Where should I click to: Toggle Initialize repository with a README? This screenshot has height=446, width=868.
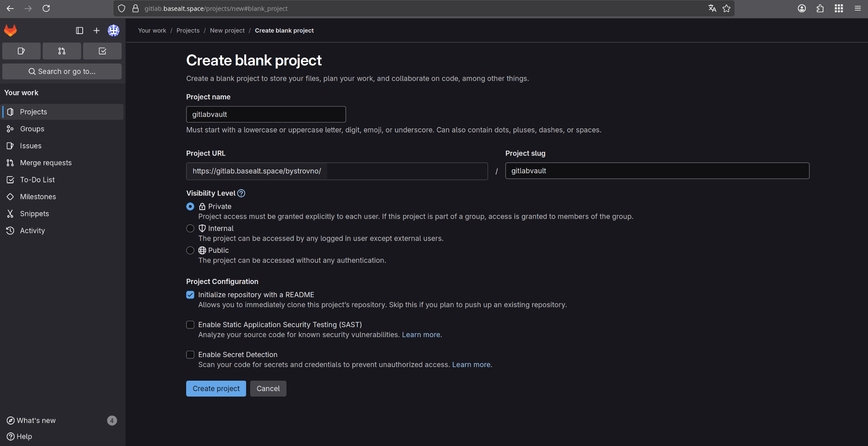click(x=190, y=295)
